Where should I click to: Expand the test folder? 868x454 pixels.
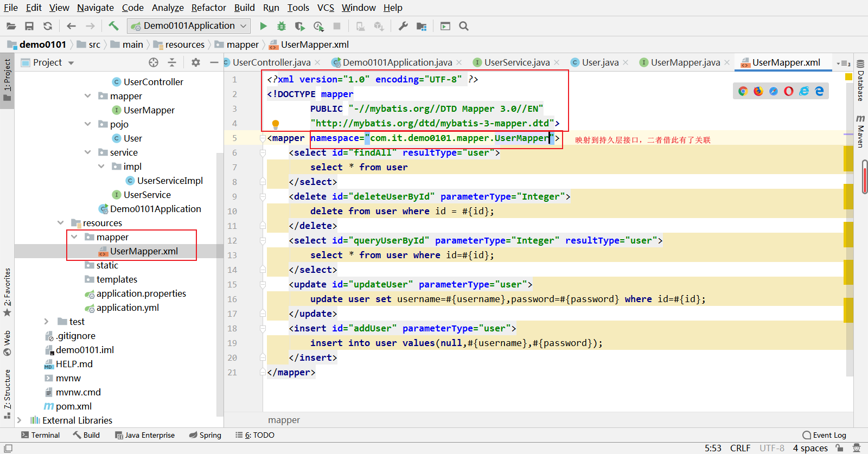[x=47, y=321]
